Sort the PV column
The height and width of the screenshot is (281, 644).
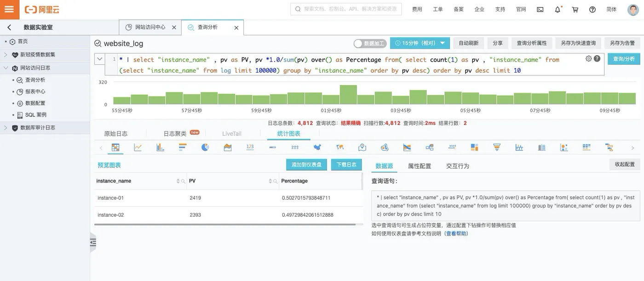[x=270, y=181]
